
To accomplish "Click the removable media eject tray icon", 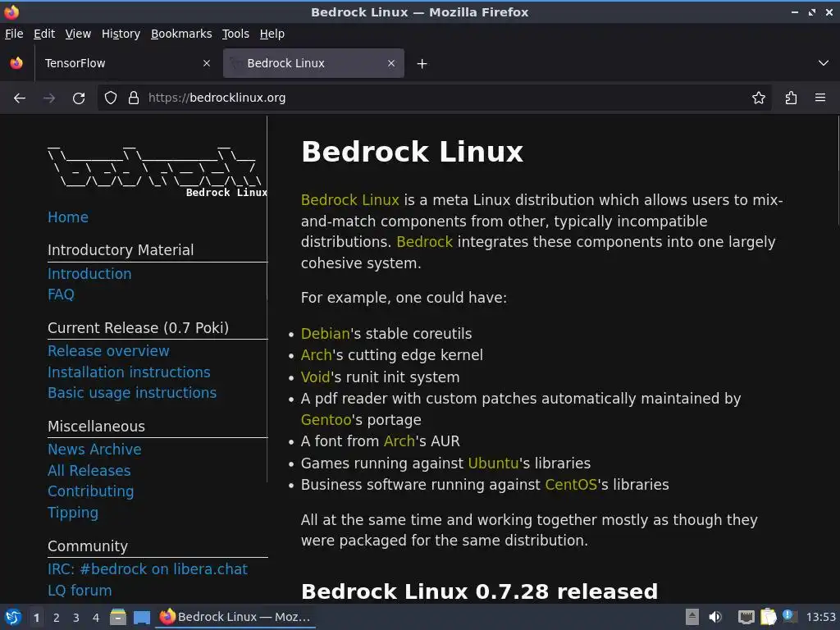I will click(x=692, y=617).
